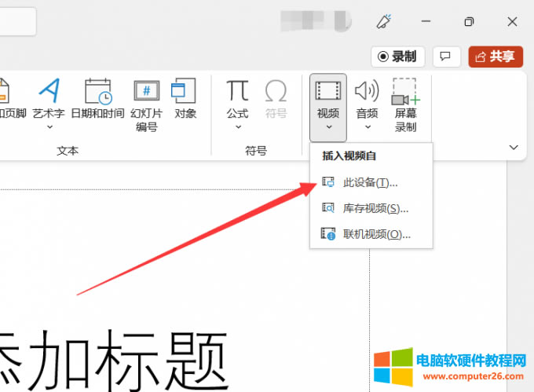Click the 日期和时间 calendar icon
Viewport: 534px width, 392px height.
point(97,92)
